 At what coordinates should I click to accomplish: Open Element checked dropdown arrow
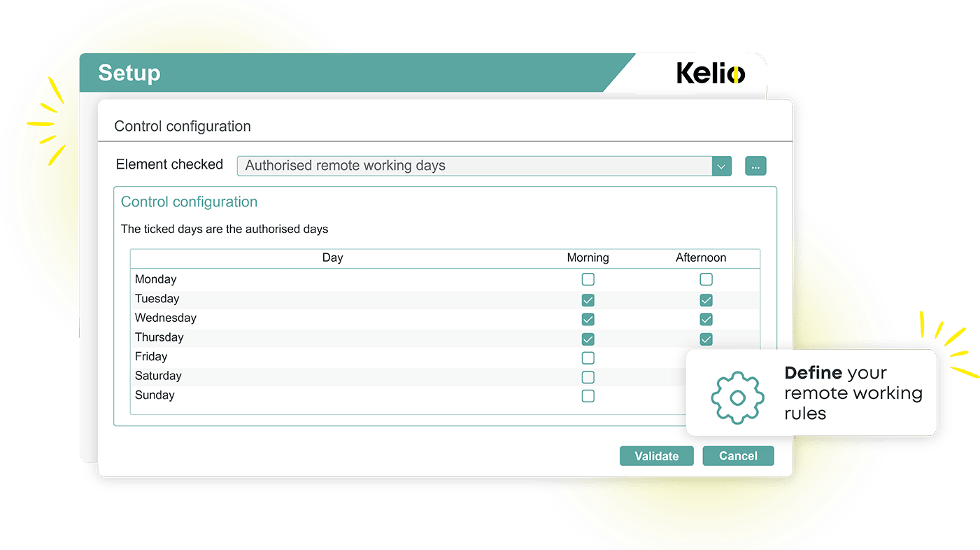(722, 166)
